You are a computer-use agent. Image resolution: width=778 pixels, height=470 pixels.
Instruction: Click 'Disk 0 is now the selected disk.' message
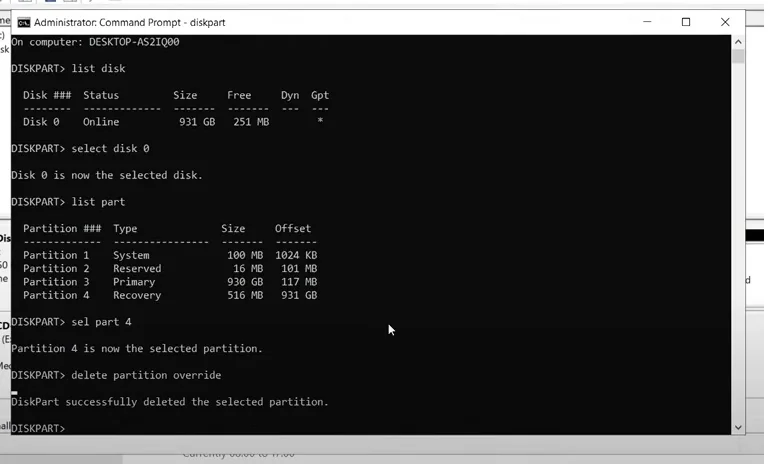(107, 176)
